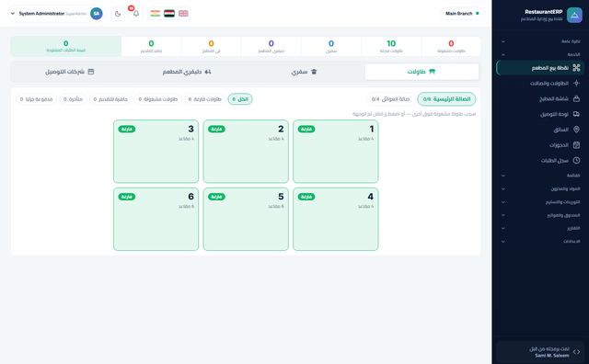
Task: Open table 1 card
Action: tap(335, 152)
